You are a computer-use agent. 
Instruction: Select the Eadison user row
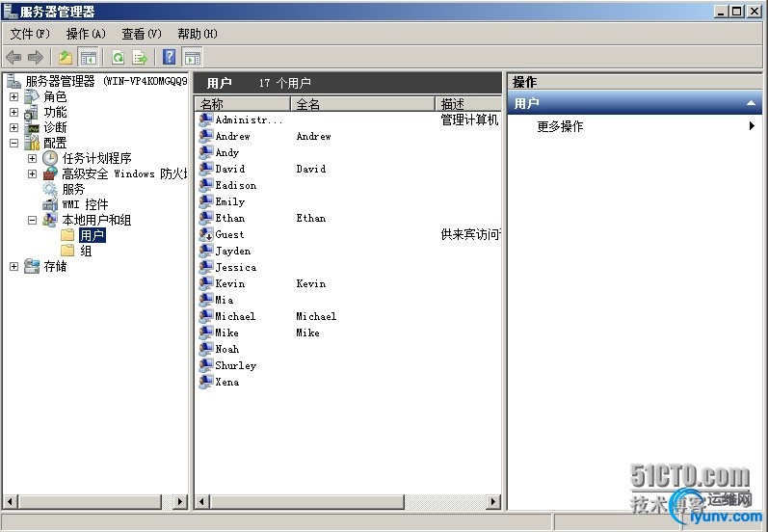(x=349, y=186)
